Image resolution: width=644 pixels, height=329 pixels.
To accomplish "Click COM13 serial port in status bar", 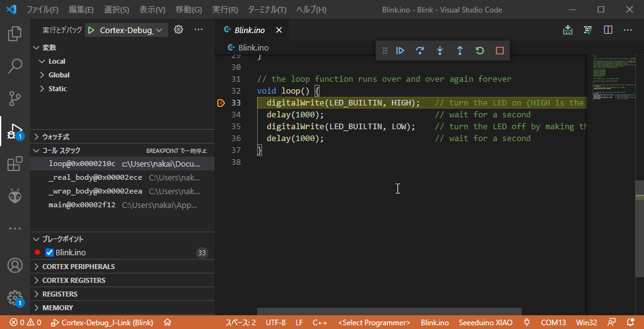I will 554,322.
